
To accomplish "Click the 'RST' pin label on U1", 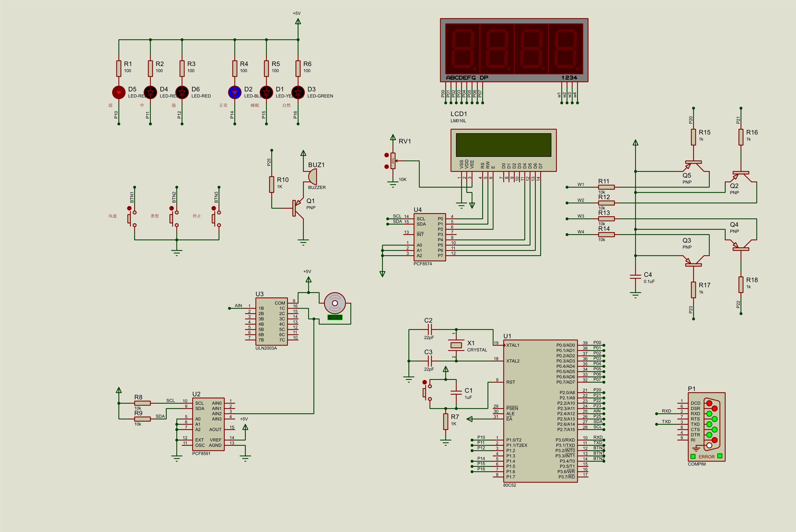I will click(x=511, y=382).
